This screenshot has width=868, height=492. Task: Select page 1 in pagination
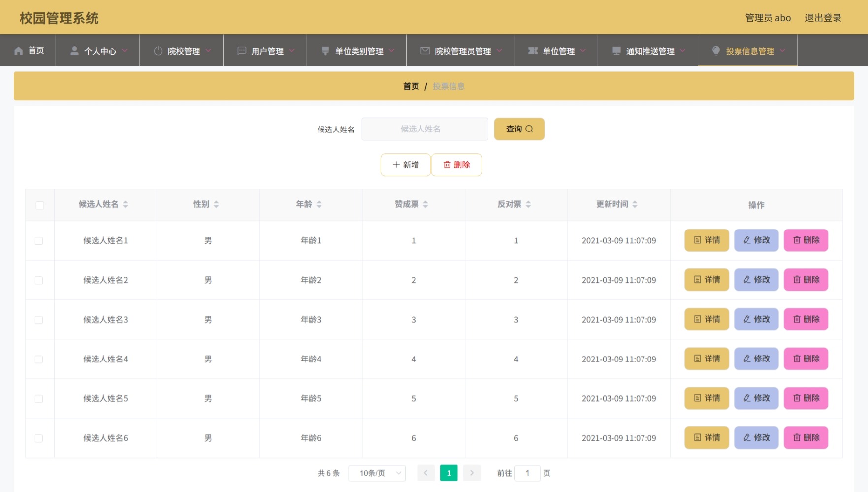pyautogui.click(x=449, y=473)
